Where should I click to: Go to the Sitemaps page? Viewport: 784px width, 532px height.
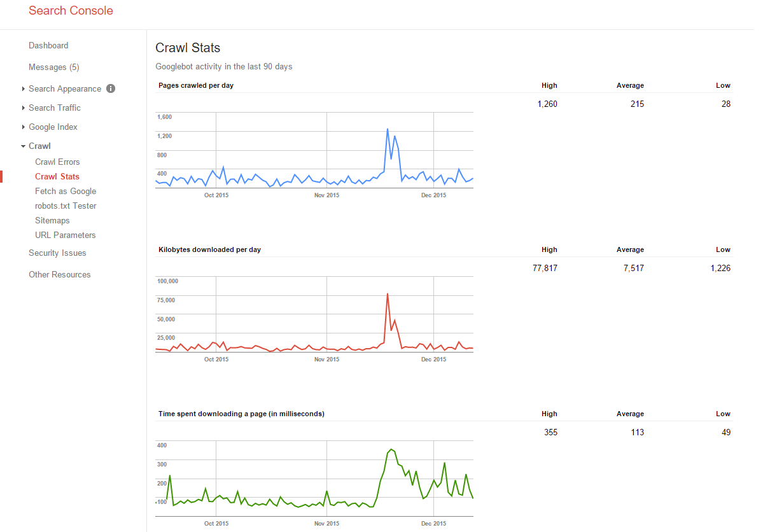(52, 221)
